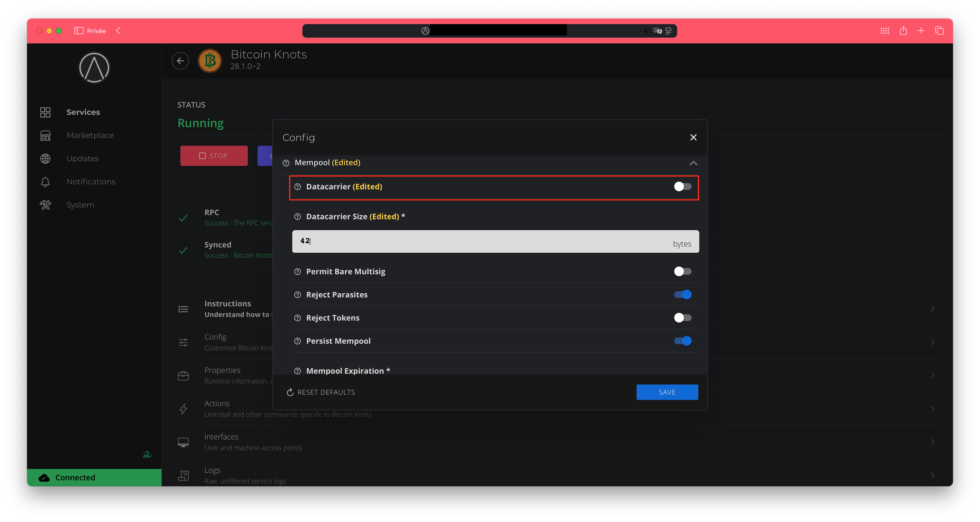Click the blue SAVE button
Image resolution: width=980 pixels, height=522 pixels.
(x=667, y=392)
